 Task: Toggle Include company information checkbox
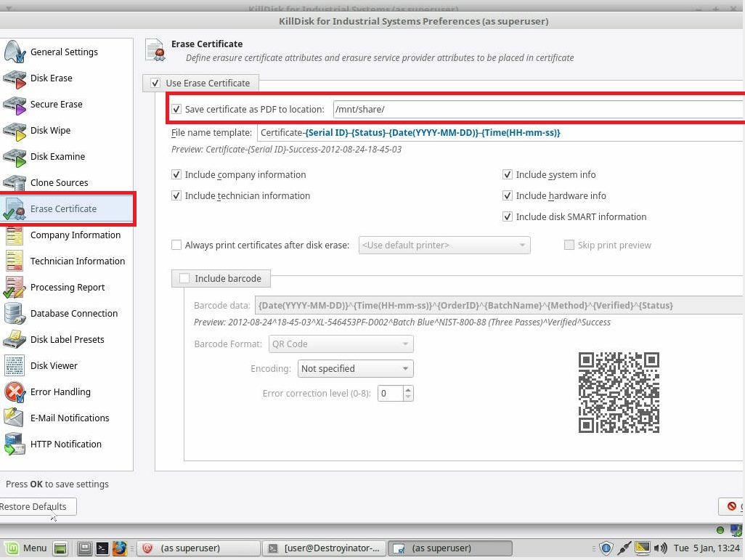coord(176,174)
